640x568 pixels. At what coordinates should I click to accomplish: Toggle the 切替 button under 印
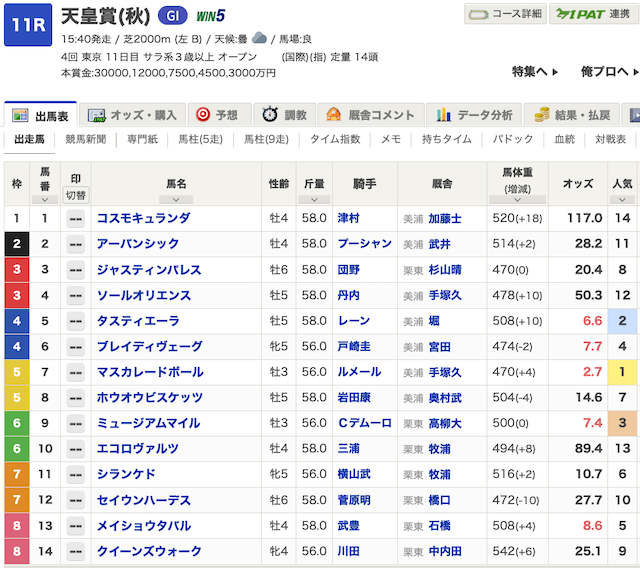pos(75,195)
